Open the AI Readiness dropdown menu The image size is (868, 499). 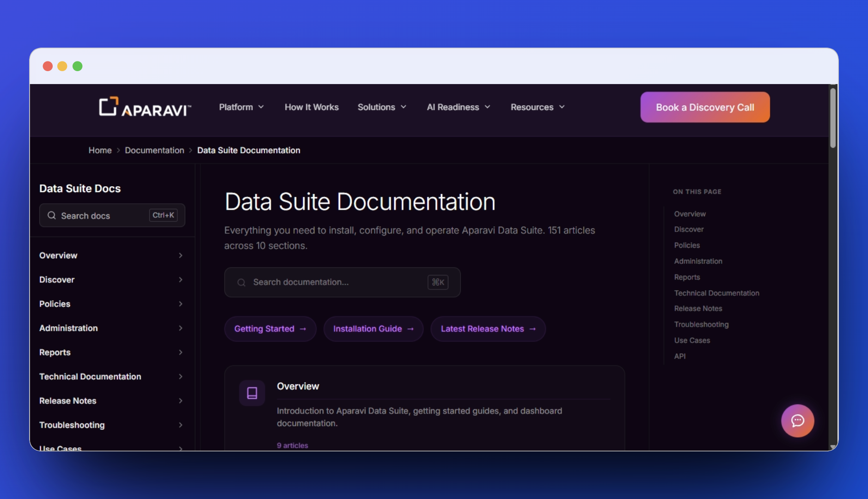pos(458,107)
